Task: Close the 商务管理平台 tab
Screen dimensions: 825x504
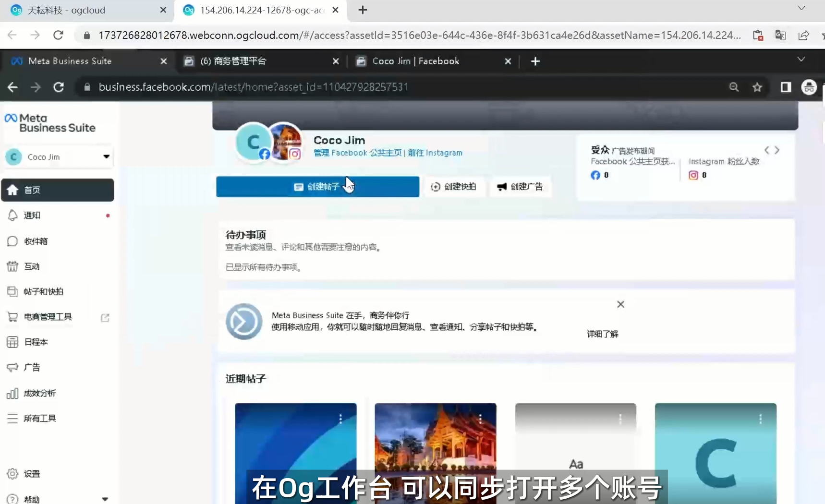Action: pos(336,61)
